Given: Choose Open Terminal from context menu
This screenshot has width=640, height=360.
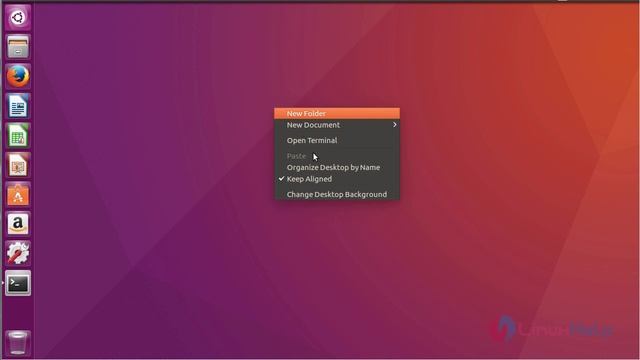Looking at the screenshot, I should (x=337, y=140).
